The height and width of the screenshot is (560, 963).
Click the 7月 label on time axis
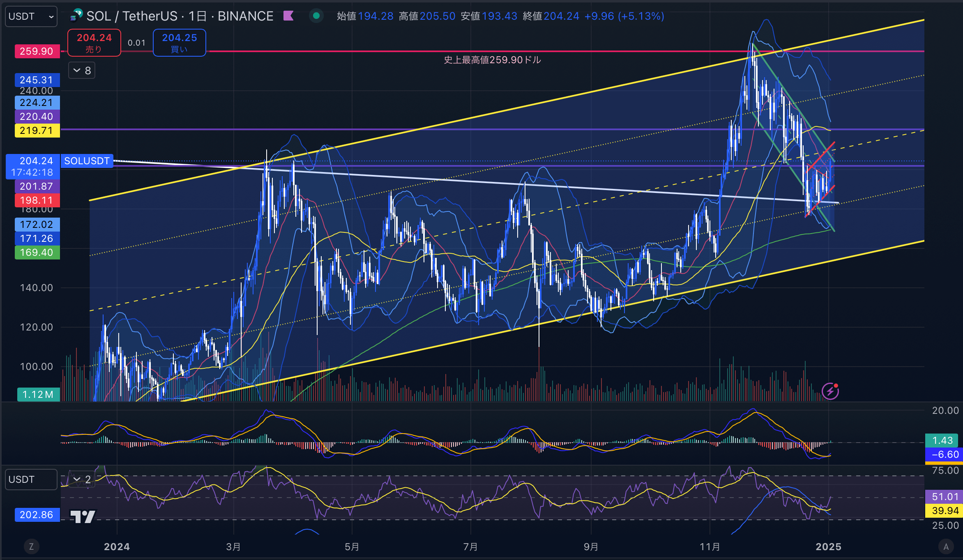pyautogui.click(x=470, y=546)
